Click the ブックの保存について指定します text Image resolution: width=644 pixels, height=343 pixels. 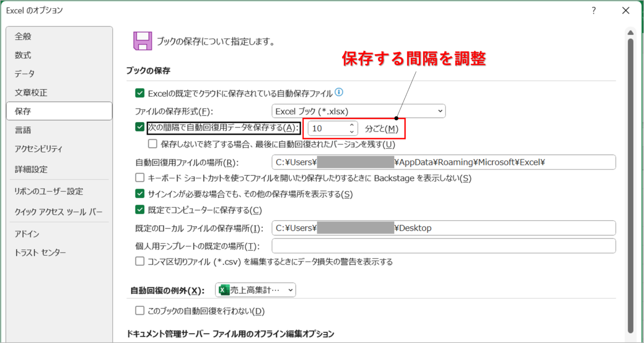tap(216, 41)
